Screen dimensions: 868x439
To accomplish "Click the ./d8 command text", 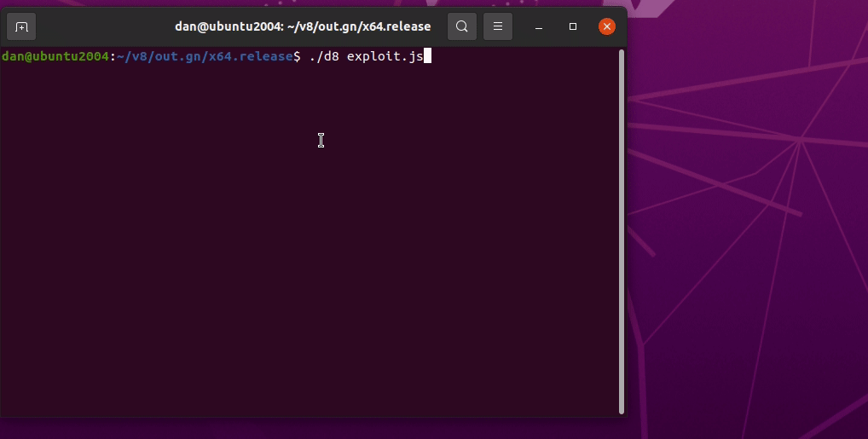I will (324, 56).
